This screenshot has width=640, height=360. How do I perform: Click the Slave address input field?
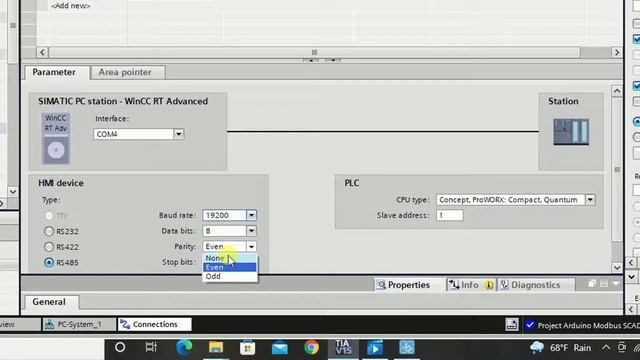point(449,216)
